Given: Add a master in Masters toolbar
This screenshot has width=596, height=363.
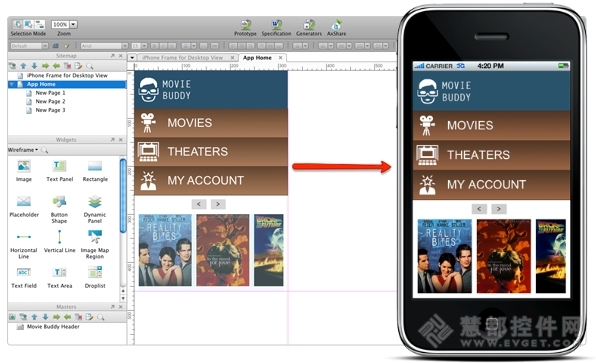Looking at the screenshot, I should 13,317.
